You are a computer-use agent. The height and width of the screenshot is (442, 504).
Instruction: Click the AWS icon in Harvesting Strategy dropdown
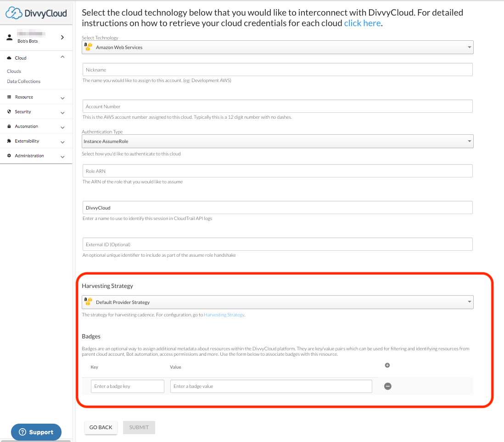click(88, 301)
